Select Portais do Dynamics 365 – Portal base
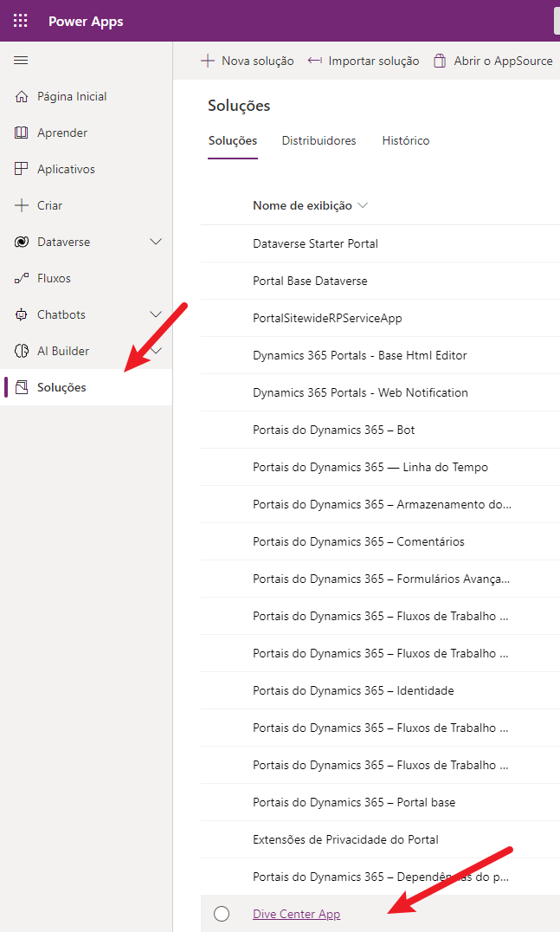 coord(380,802)
